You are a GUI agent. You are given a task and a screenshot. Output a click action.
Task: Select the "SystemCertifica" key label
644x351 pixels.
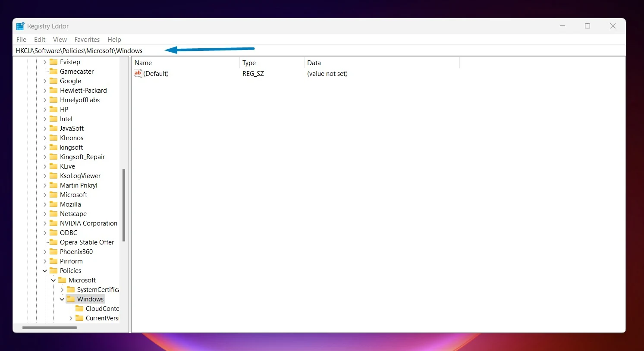pos(98,290)
